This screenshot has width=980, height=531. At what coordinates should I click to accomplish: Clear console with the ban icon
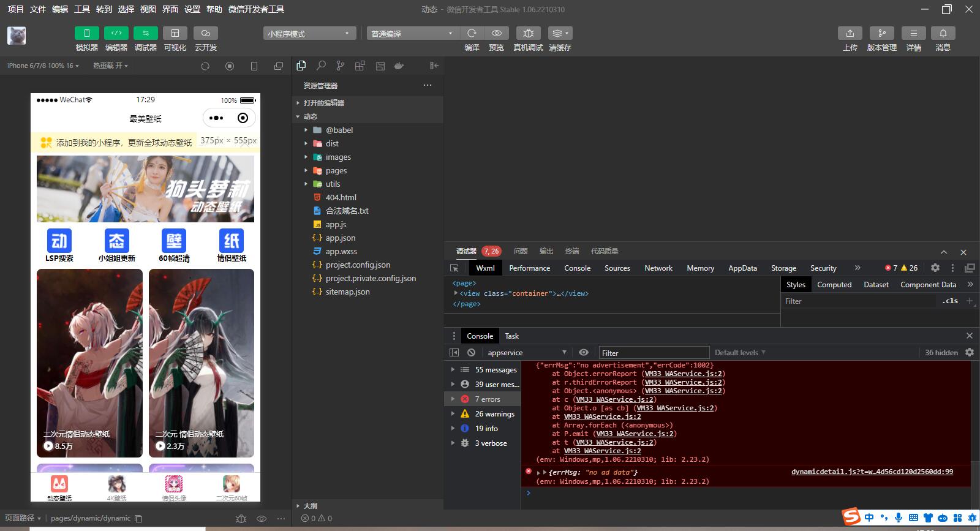tap(471, 352)
